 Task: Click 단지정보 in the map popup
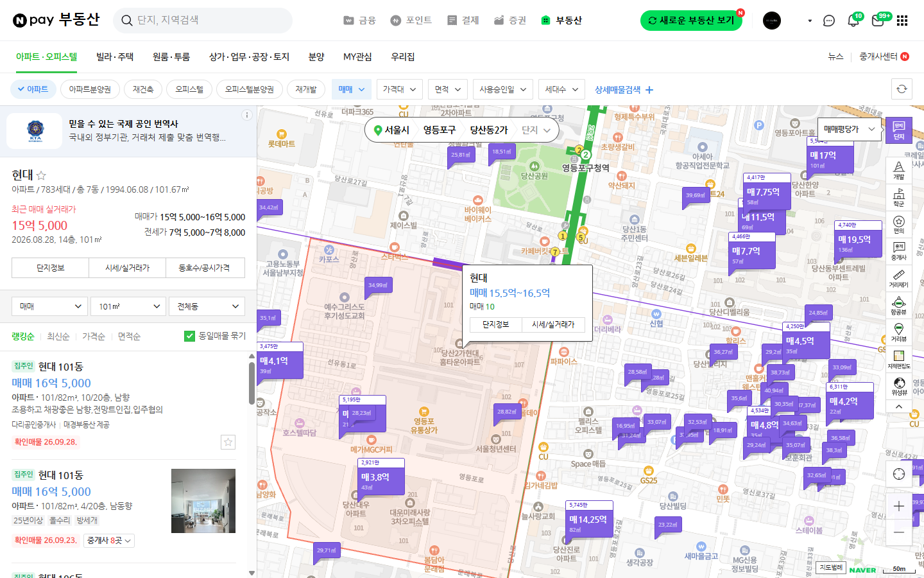(x=495, y=324)
